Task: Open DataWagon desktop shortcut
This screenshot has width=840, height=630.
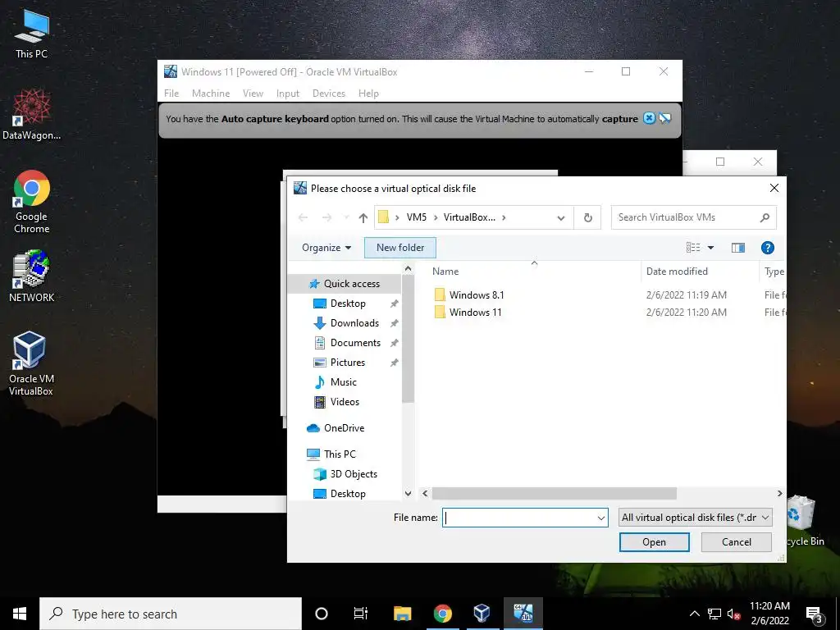Action: pos(31,115)
